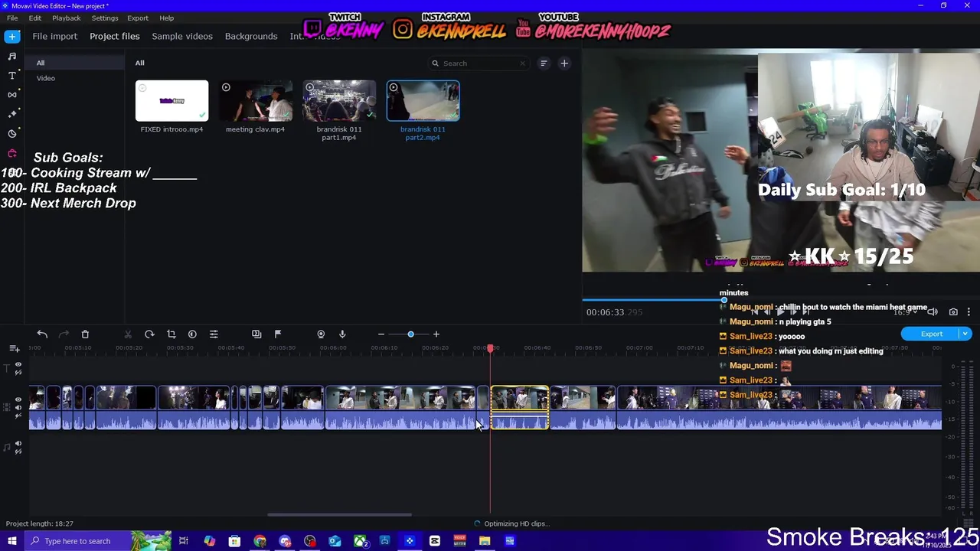The width and height of the screenshot is (980, 551).
Task: Select brandrisk 011 part1.mp4 thumbnail
Action: point(339,101)
